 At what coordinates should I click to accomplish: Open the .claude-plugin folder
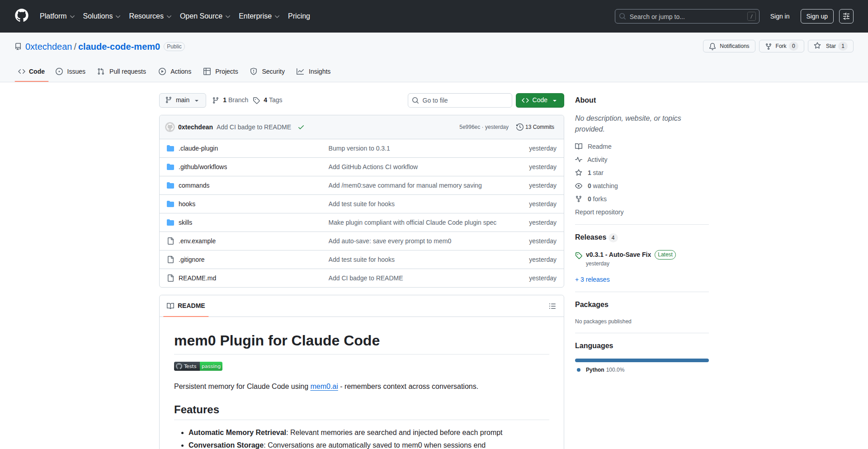[x=198, y=148]
